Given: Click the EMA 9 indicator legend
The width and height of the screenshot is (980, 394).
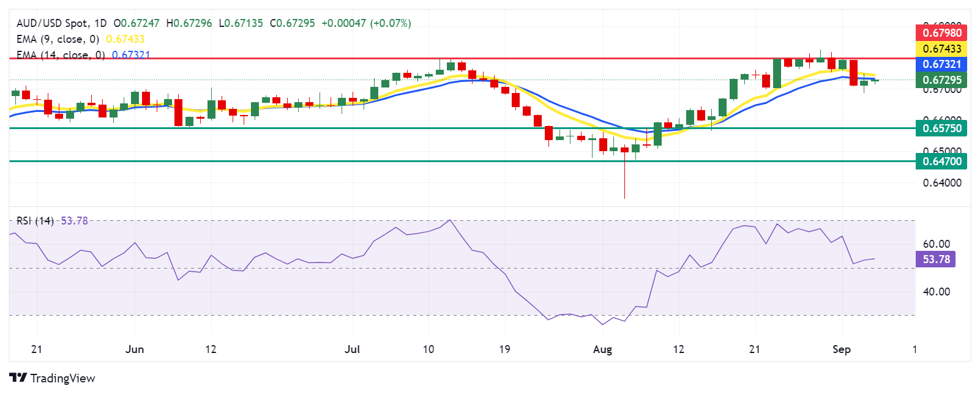Looking at the screenshot, I should point(58,39).
